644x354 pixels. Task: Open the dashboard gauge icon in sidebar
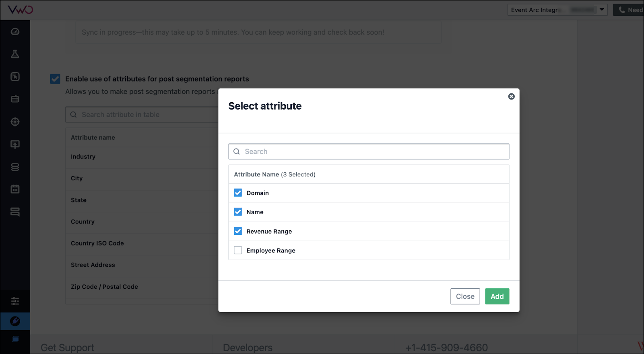click(x=15, y=31)
